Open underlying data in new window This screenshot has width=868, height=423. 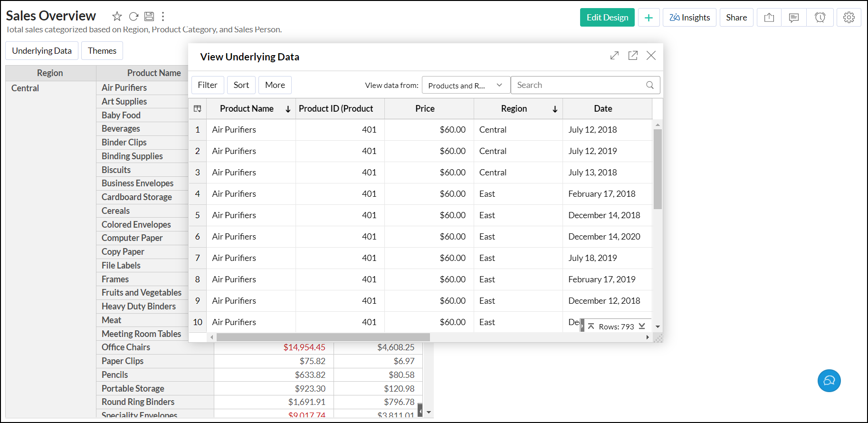coord(633,56)
